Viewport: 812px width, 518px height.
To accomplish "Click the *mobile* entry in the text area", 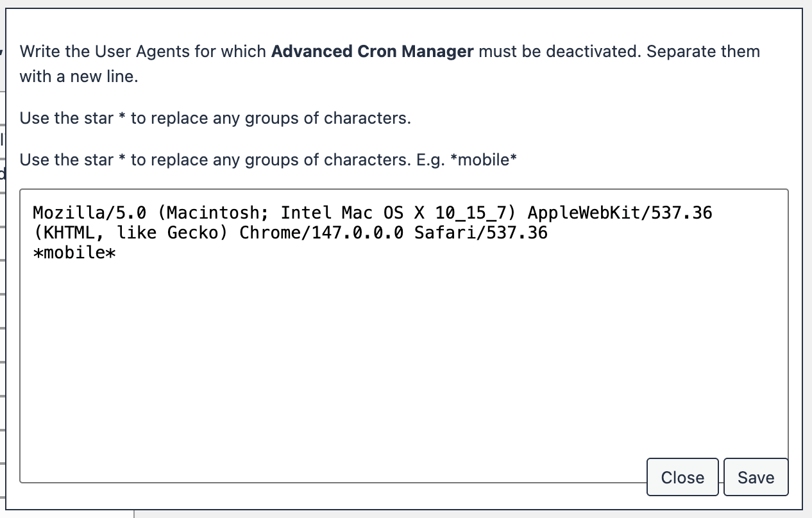I will [x=74, y=253].
